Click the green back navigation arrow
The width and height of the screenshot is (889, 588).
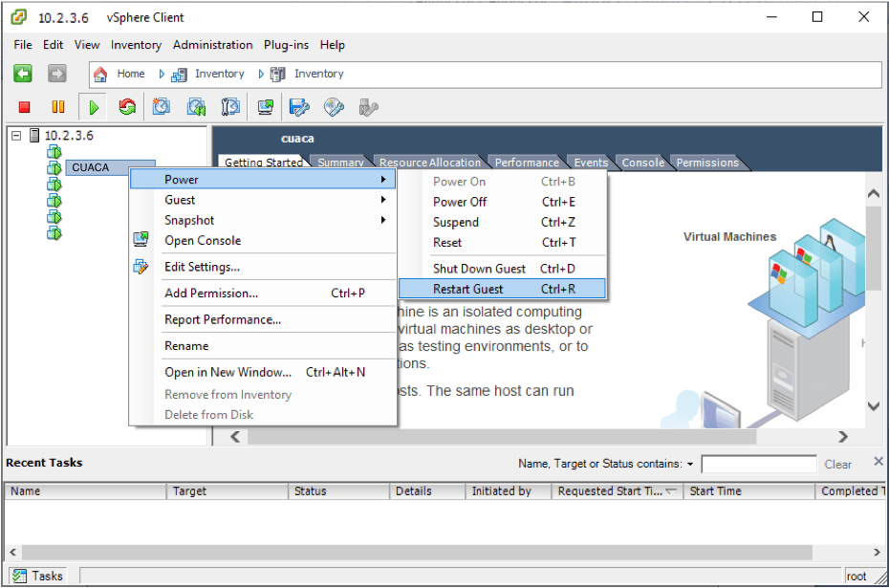(x=23, y=74)
